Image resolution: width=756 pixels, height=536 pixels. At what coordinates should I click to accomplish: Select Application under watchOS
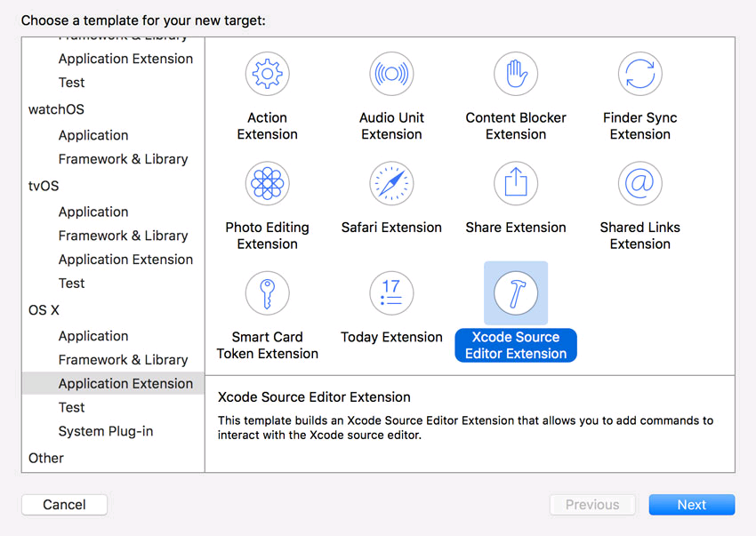92,135
